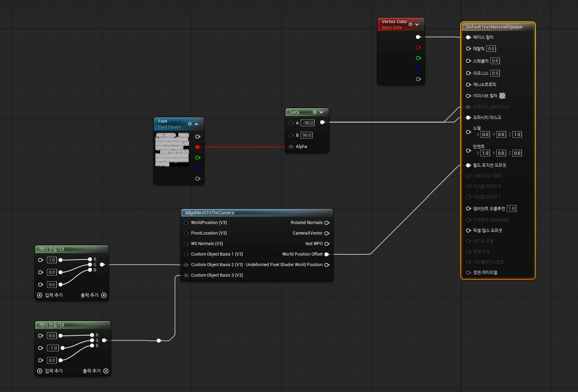Image resolution: width=578 pixels, height=392 pixels.
Task: Expand the Vertex Color node chevron
Action: 417,25
